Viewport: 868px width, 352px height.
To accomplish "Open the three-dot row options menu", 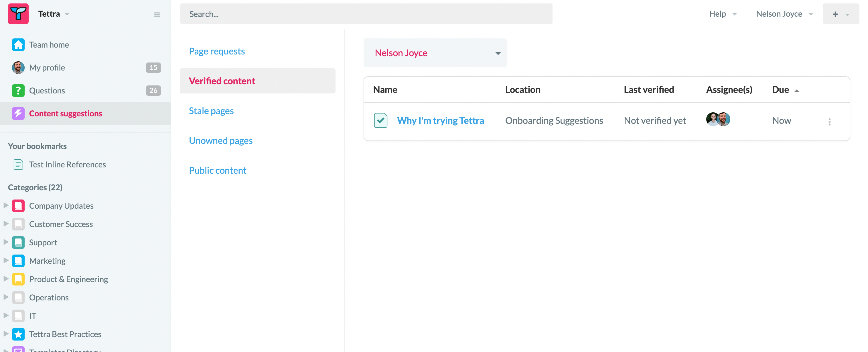I will pos(829,122).
